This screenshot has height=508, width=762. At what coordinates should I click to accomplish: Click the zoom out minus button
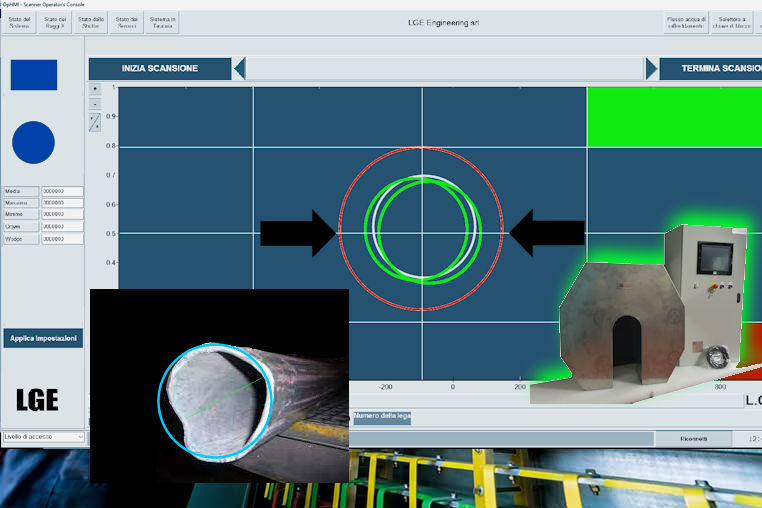(x=95, y=104)
